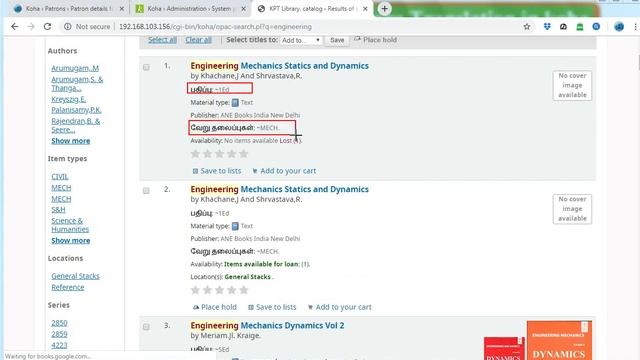
Task: Switch to the Koha Administration System tab
Action: (190, 9)
